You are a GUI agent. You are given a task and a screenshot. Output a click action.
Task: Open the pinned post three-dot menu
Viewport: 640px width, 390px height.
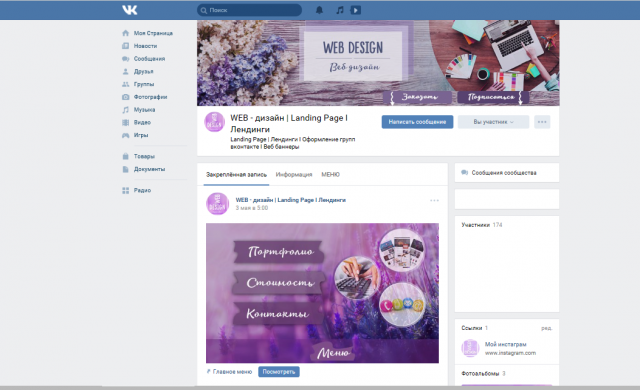[x=434, y=200]
